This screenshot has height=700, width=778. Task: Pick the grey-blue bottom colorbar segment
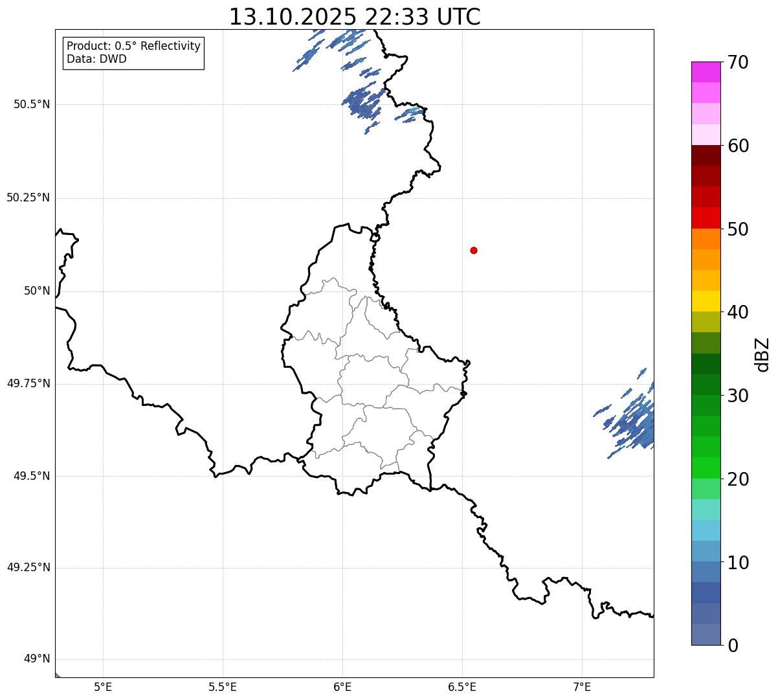coord(706,635)
